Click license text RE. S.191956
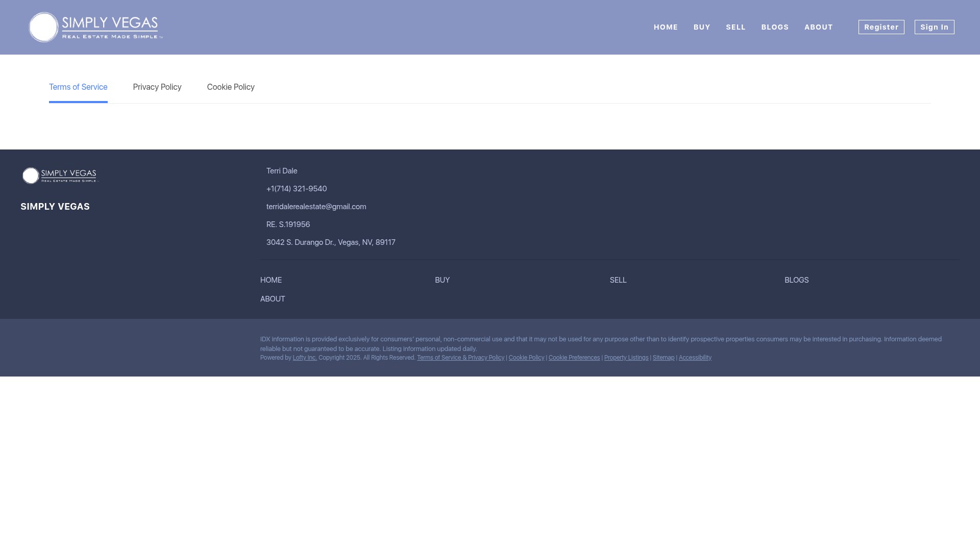The height and width of the screenshot is (551, 980). point(288,224)
